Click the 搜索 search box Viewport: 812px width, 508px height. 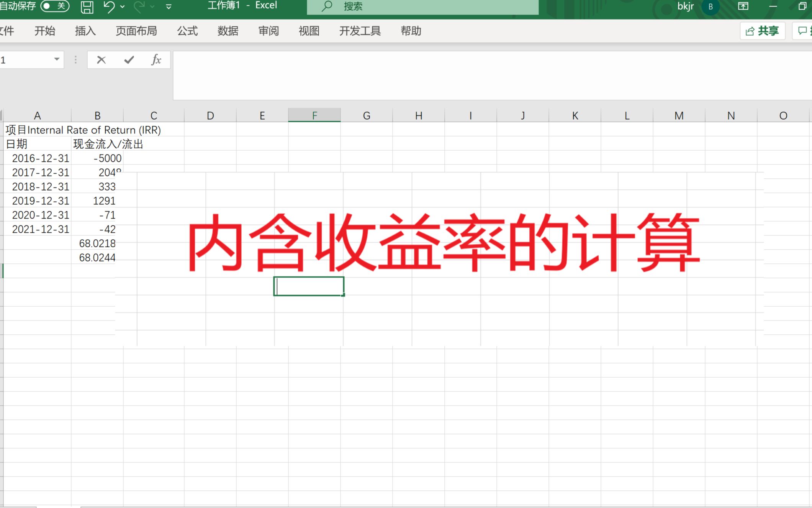pos(422,7)
